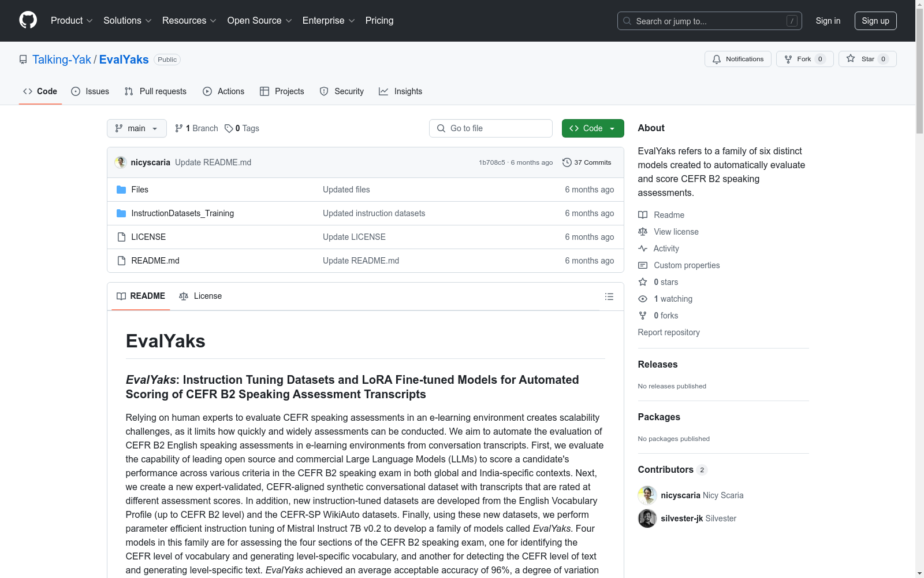
Task: Click nicyscaria contributor avatar
Action: 647,495
